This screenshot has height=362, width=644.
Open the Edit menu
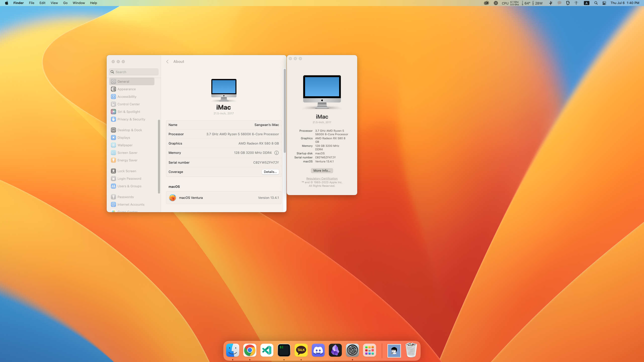[x=42, y=3]
